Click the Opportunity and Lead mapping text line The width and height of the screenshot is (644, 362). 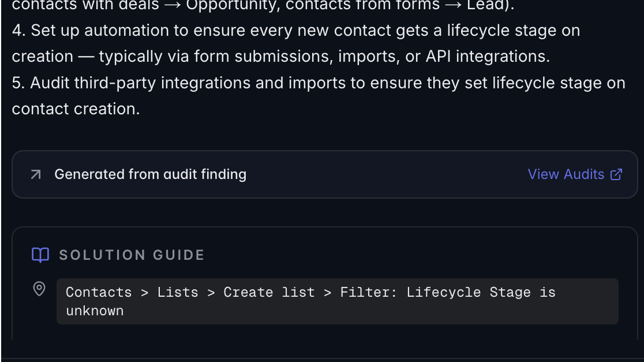[x=263, y=6]
